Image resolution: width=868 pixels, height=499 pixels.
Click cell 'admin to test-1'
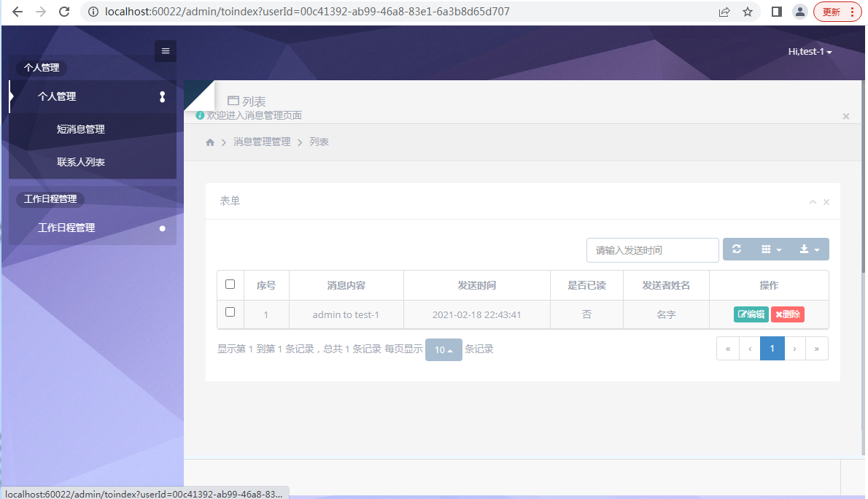click(x=346, y=314)
